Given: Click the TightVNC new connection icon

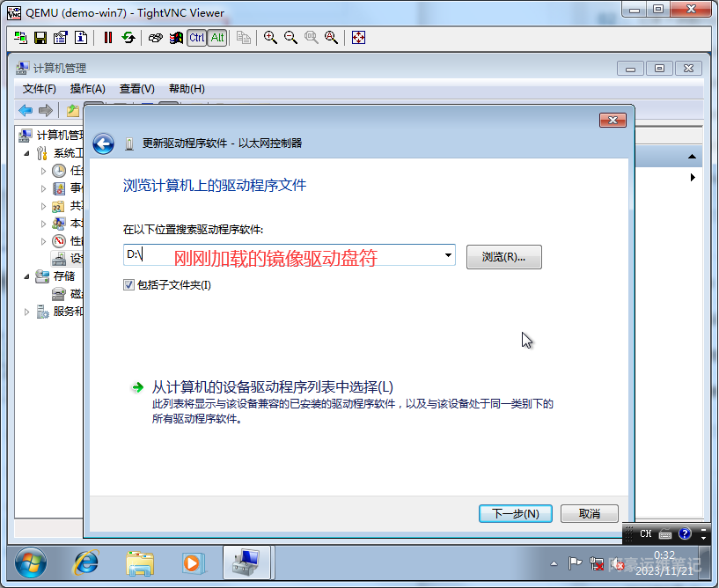Looking at the screenshot, I should point(20,37).
